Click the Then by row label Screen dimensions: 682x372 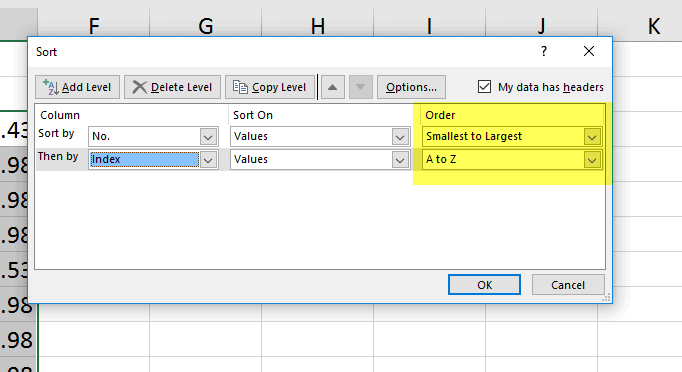(58, 156)
